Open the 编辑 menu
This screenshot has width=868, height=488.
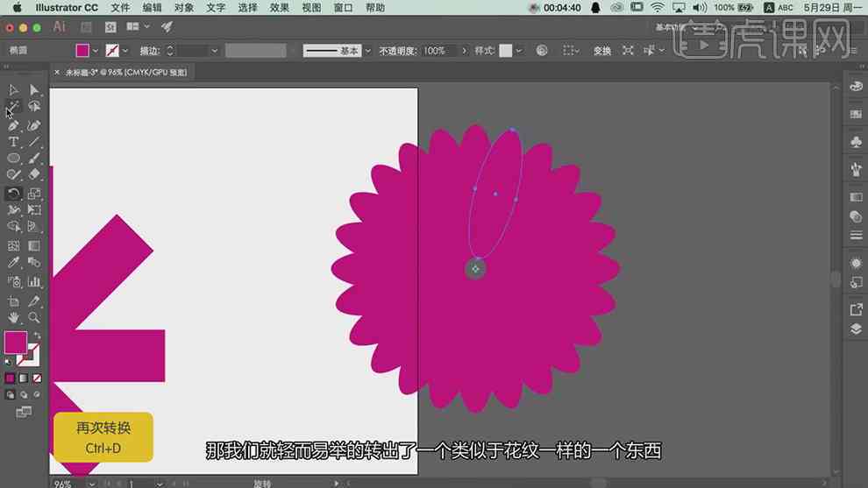152,8
